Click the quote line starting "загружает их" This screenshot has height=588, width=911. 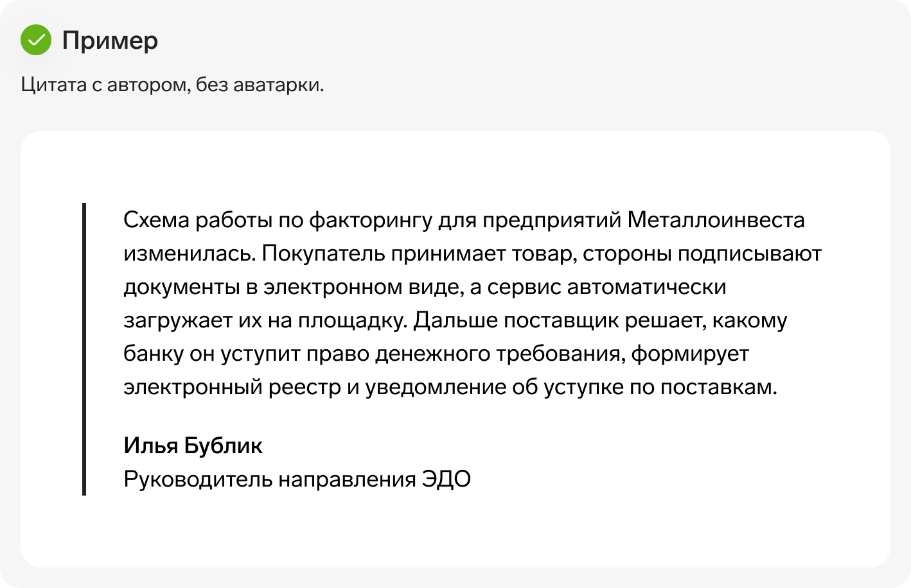[x=455, y=320]
